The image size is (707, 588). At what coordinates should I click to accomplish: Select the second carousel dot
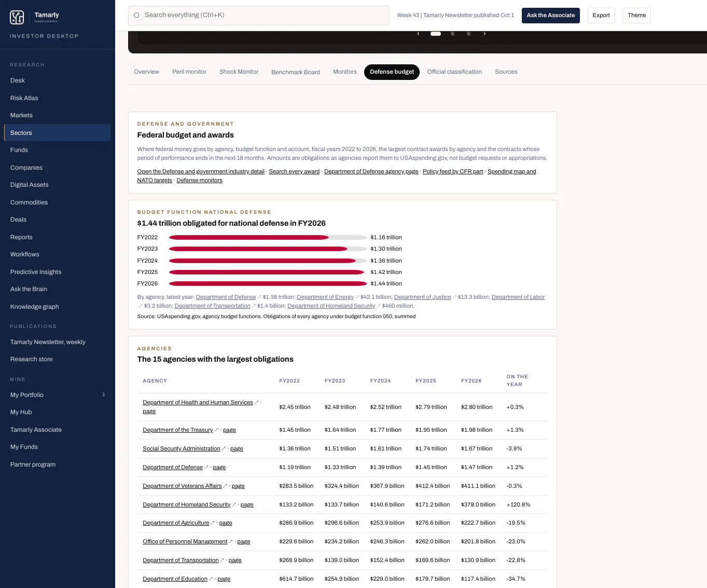453,34
